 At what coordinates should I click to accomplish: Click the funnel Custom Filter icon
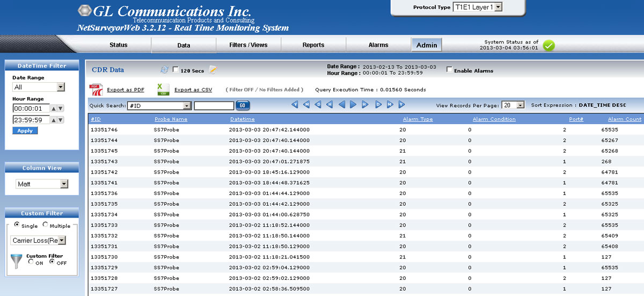coord(16,262)
